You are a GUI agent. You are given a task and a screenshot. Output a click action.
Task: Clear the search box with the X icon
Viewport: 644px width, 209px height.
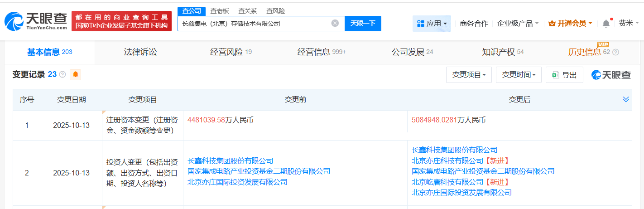tap(335, 23)
